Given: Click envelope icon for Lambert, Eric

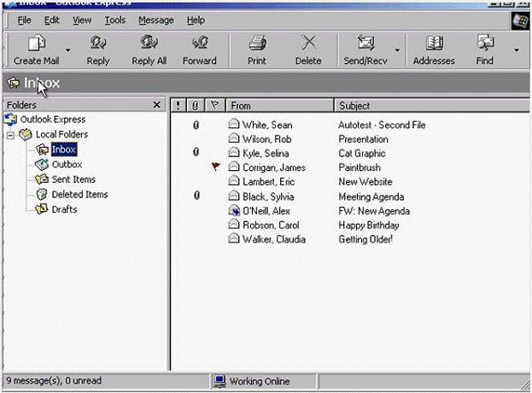Looking at the screenshot, I should tap(234, 181).
